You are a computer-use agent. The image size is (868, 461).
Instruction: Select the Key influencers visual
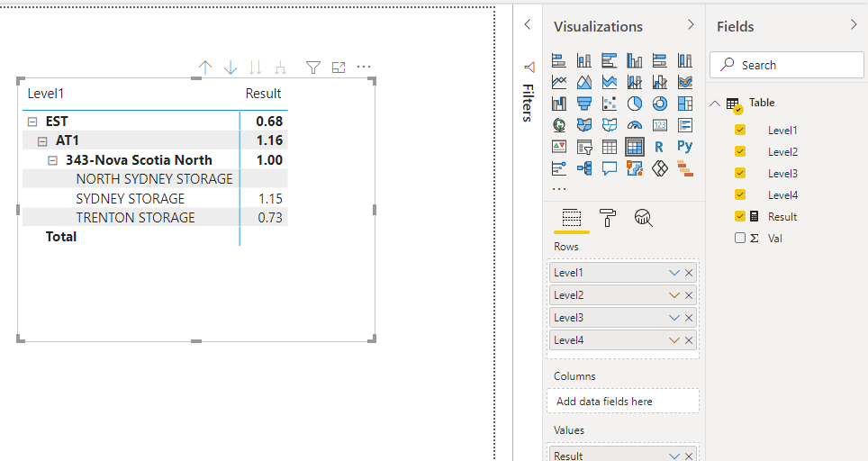click(x=559, y=168)
